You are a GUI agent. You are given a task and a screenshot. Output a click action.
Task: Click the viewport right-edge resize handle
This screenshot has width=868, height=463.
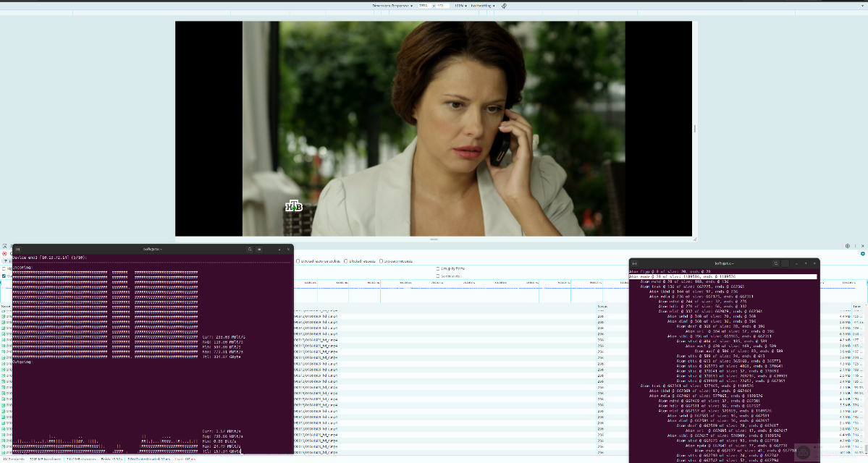pyautogui.click(x=695, y=128)
